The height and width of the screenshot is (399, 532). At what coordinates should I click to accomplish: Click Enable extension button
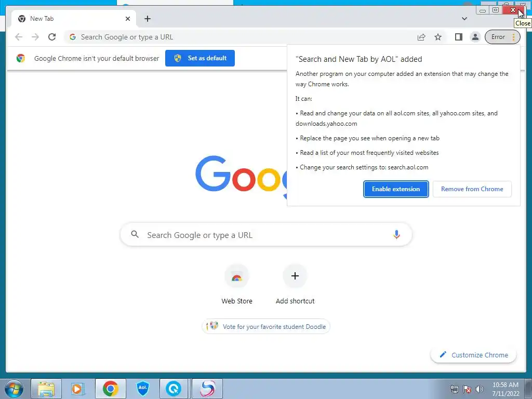[396, 189]
